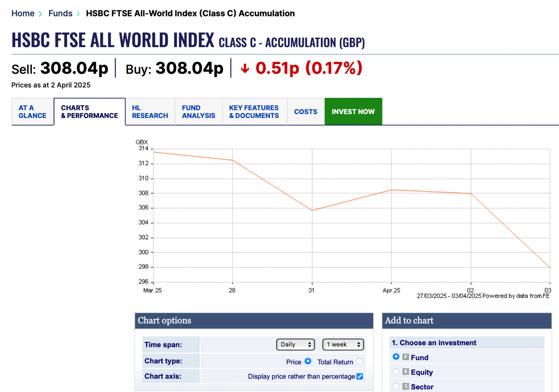
Task: Select the Sector investment radio button
Action: tap(396, 386)
